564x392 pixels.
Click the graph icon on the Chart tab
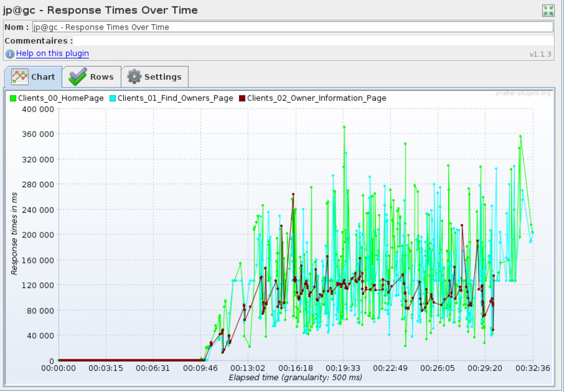point(20,77)
